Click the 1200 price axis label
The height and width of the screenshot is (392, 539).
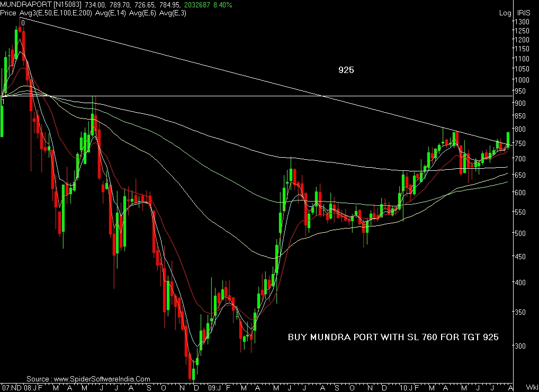tap(522, 40)
